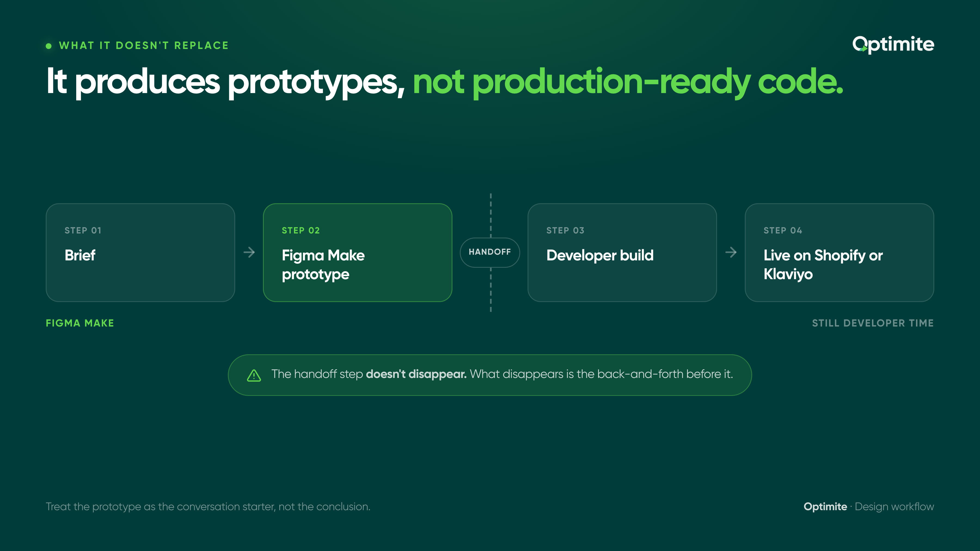Click the "Design workflow" footer text

click(x=895, y=507)
